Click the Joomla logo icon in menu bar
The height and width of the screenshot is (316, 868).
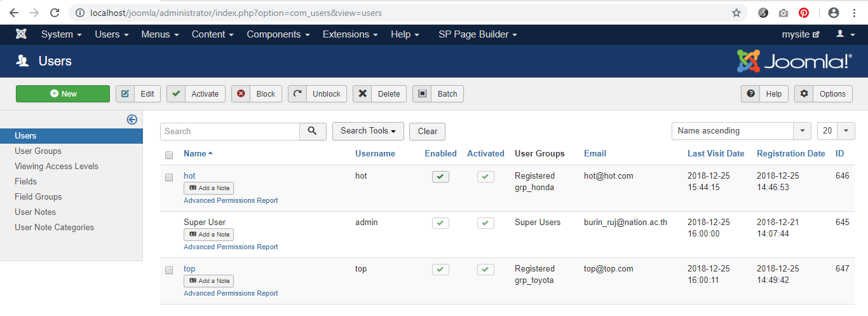tap(22, 34)
